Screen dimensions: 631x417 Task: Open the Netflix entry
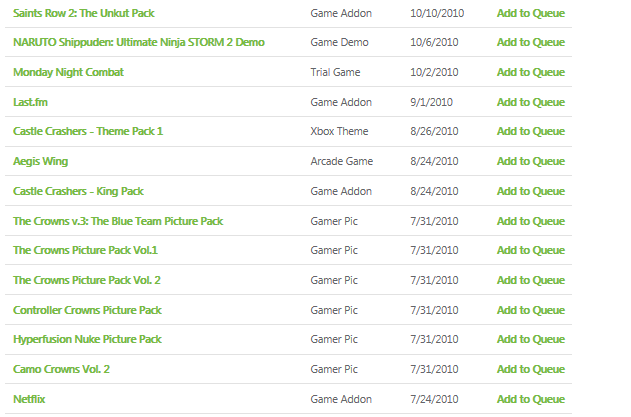tap(29, 399)
